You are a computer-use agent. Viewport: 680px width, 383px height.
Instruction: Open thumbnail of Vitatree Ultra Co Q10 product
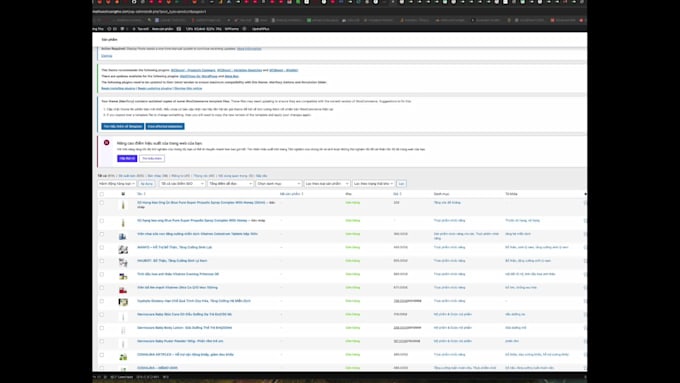[x=123, y=290]
